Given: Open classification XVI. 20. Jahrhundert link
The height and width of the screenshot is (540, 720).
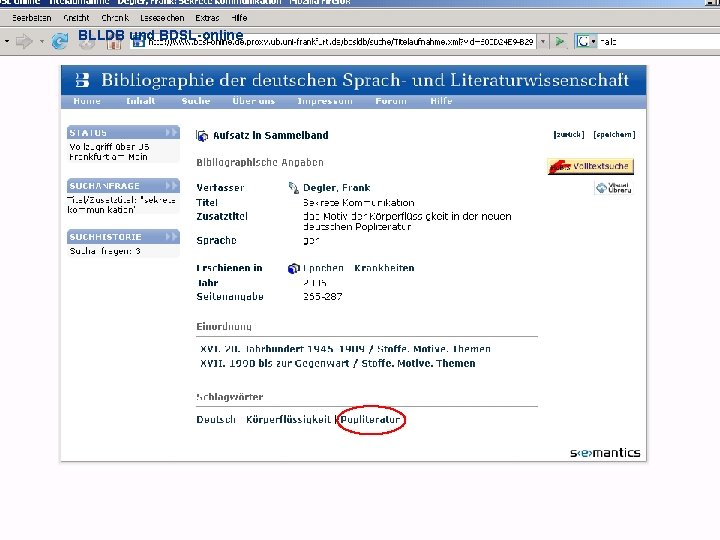Looking at the screenshot, I should (x=345, y=349).
